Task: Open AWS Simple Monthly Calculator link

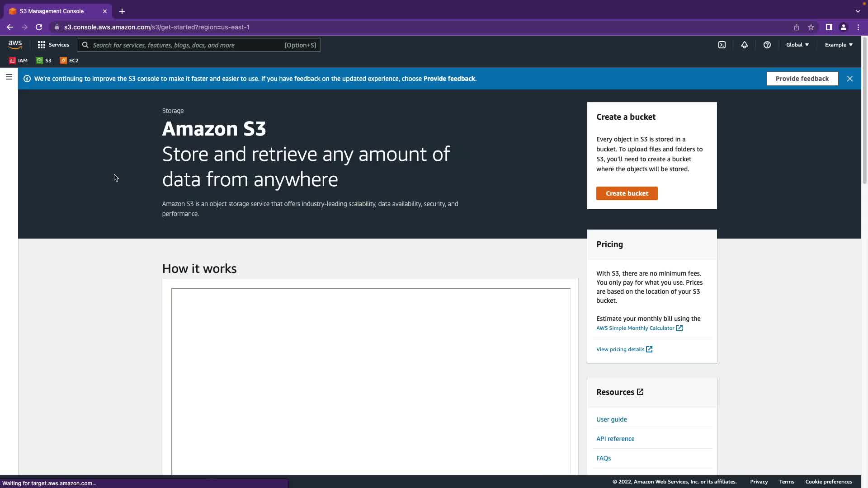Action: [x=635, y=328]
